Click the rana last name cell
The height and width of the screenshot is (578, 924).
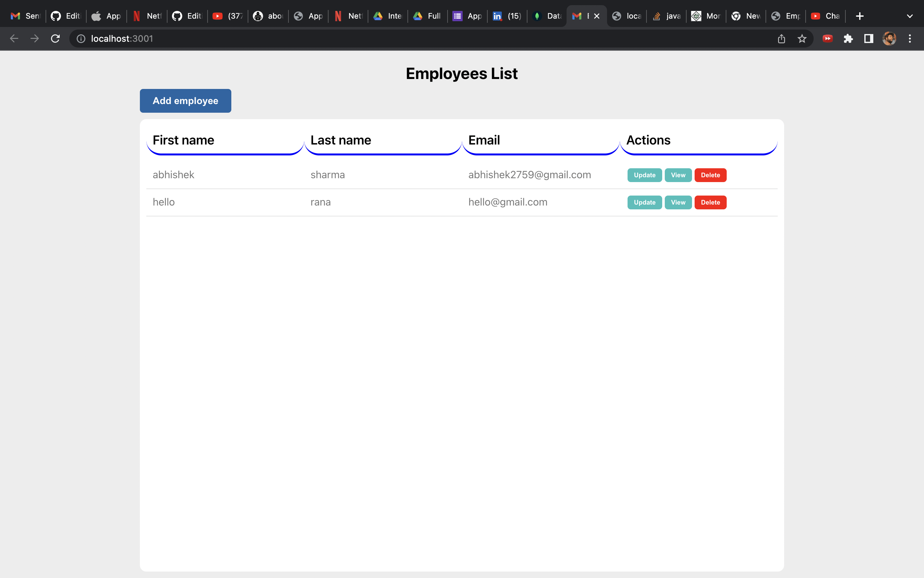pyautogui.click(x=321, y=202)
